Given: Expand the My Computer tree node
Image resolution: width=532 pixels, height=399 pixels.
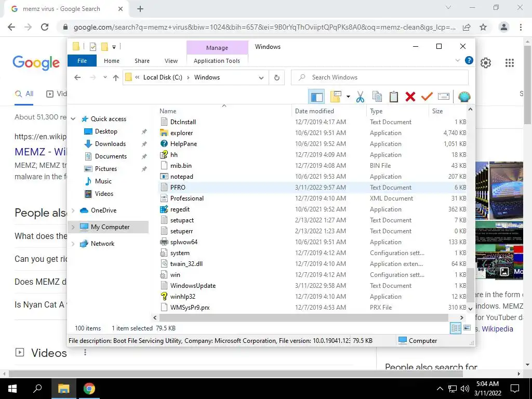Looking at the screenshot, I should click(73, 227).
